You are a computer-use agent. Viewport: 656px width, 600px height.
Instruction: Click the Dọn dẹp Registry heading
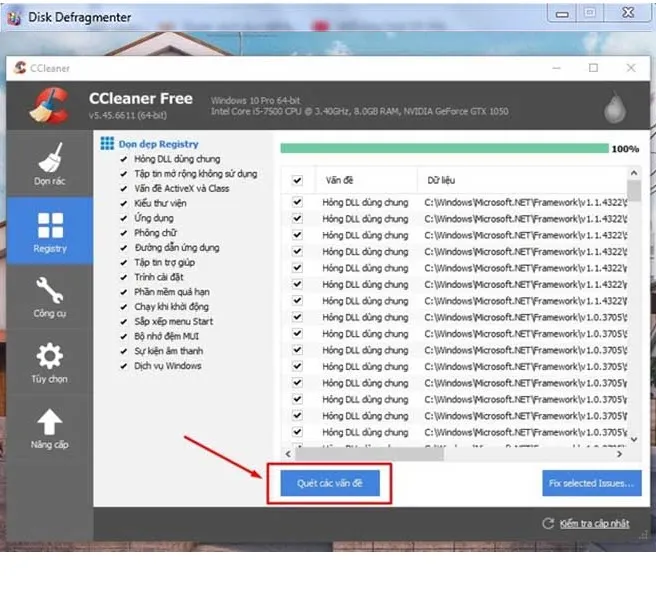tap(159, 144)
